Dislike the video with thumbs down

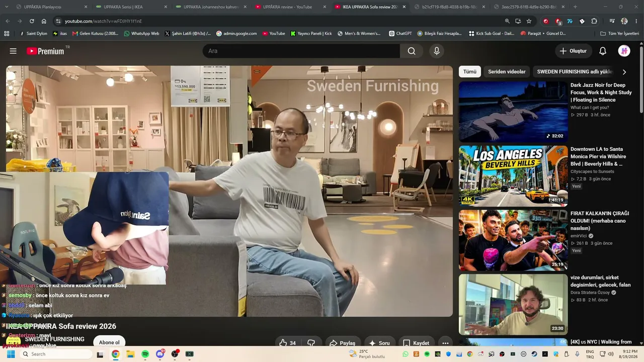311,343
